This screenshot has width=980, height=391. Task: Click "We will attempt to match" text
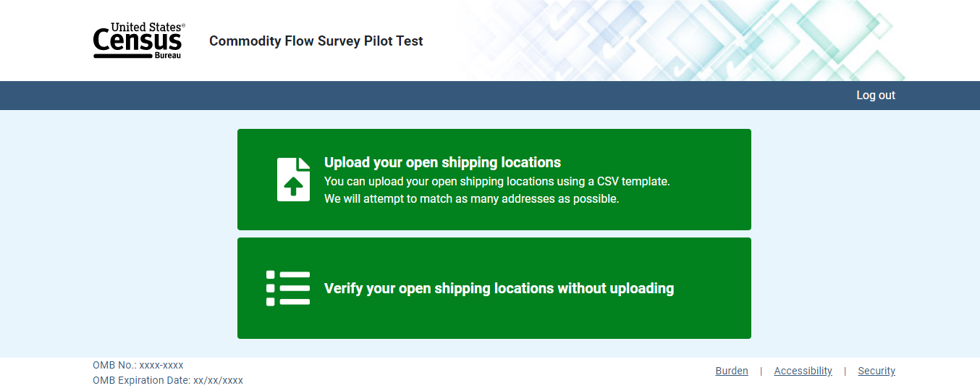pyautogui.click(x=471, y=198)
